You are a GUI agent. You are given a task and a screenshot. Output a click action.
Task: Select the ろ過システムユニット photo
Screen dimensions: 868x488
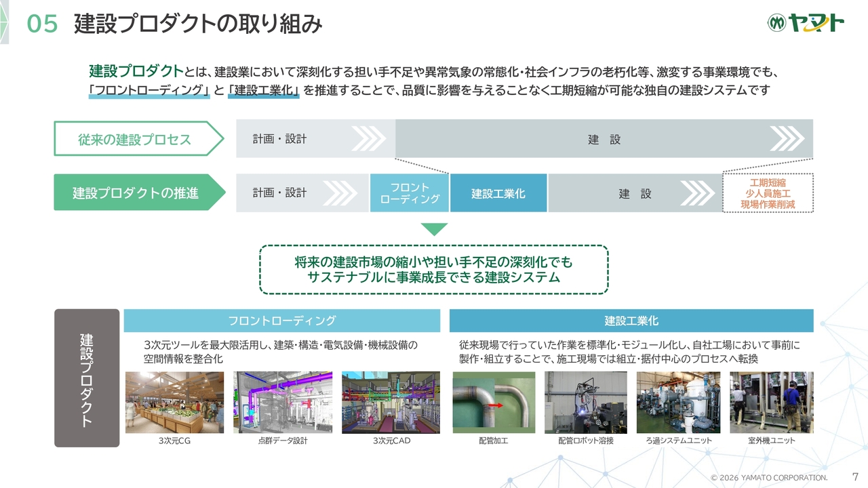pos(677,402)
